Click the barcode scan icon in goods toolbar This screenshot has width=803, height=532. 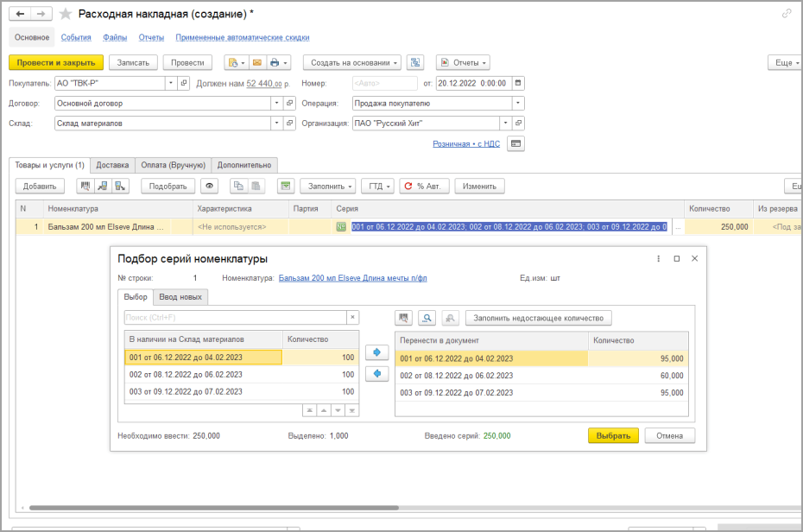(85, 187)
